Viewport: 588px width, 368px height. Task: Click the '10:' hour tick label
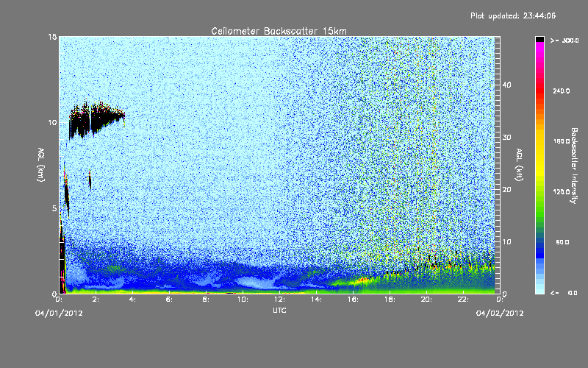click(243, 300)
